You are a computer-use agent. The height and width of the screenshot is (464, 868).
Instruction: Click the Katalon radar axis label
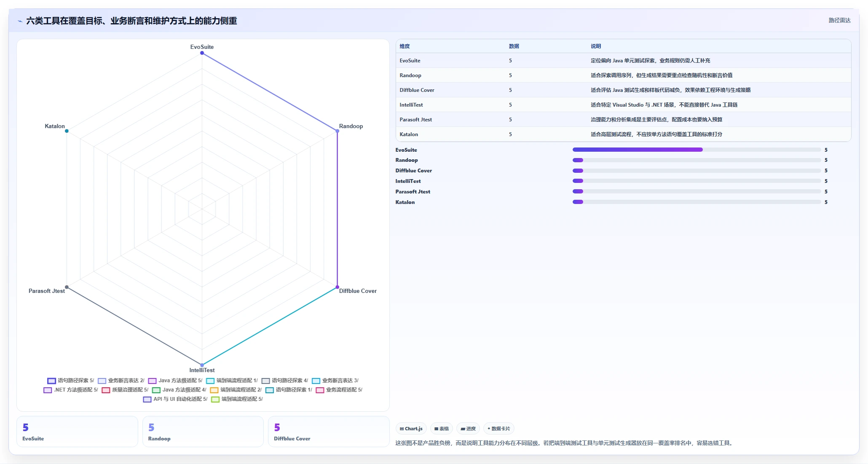tap(55, 126)
